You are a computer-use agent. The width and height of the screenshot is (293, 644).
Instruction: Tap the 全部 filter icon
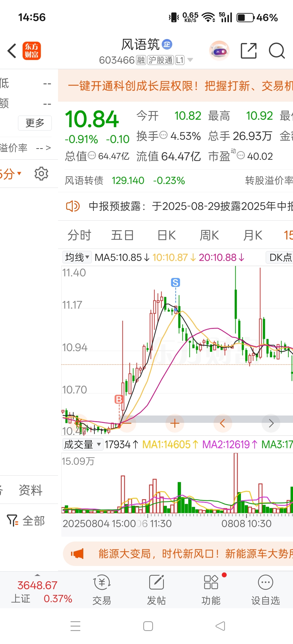[x=12, y=520]
